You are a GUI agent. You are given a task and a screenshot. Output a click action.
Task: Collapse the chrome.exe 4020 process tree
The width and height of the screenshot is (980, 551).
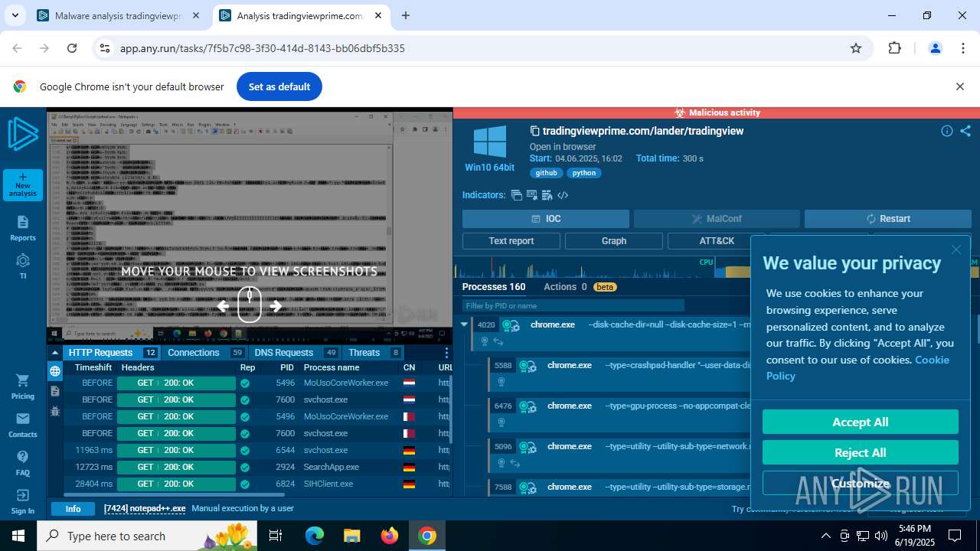tap(464, 324)
